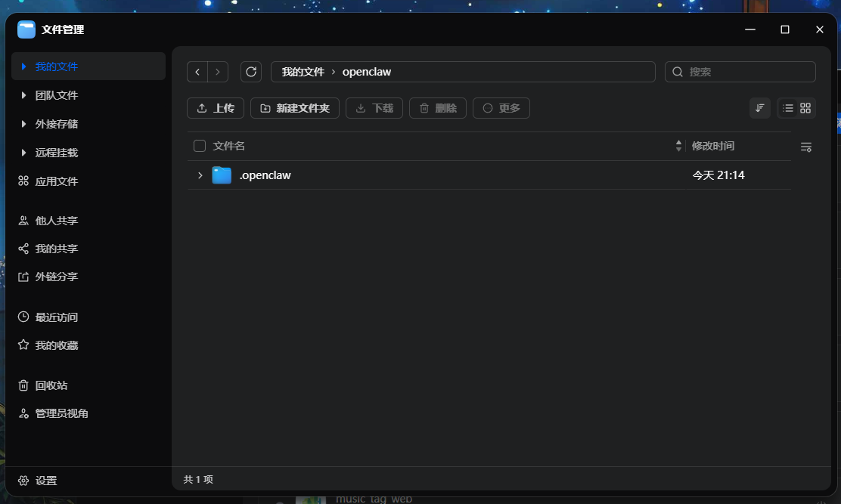Switch to list view

(787, 108)
